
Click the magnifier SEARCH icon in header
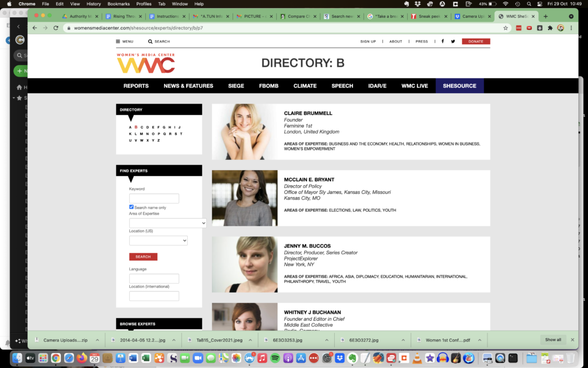[x=150, y=41]
